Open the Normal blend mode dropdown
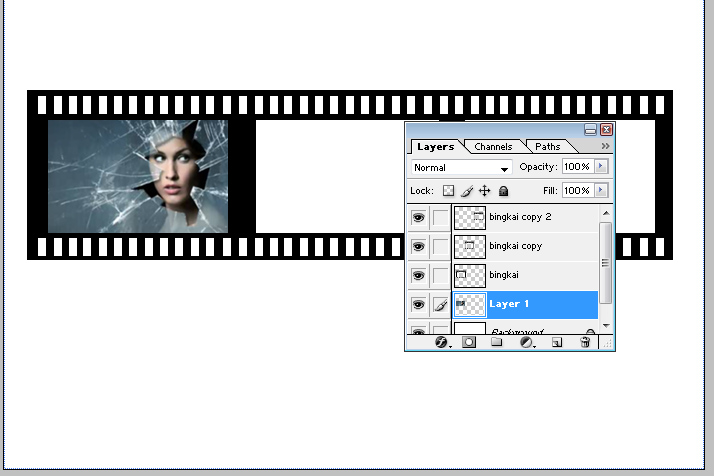The image size is (714, 476). 461,167
